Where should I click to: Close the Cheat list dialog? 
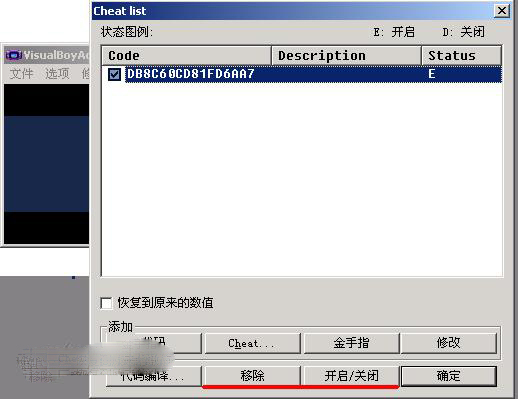(502, 11)
